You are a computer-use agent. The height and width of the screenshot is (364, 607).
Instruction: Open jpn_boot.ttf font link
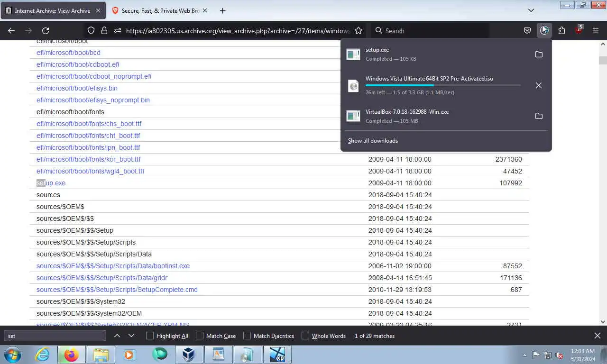click(x=88, y=147)
